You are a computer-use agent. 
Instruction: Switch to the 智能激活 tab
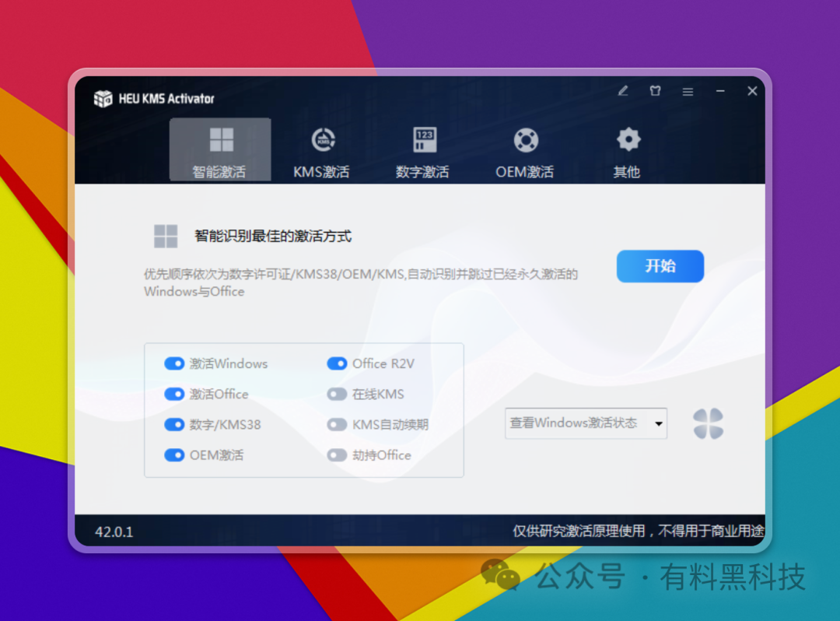click(220, 149)
